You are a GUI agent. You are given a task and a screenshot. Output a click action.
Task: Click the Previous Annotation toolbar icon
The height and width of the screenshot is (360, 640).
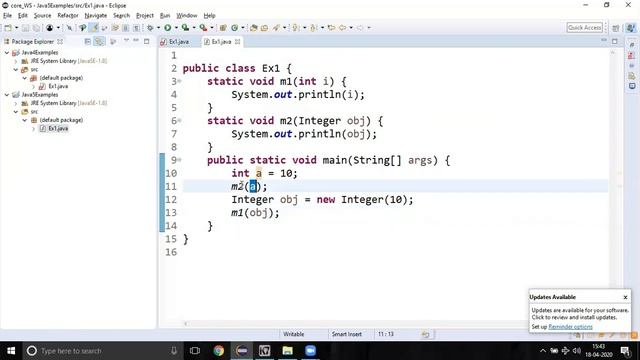pyautogui.click(x=313, y=28)
